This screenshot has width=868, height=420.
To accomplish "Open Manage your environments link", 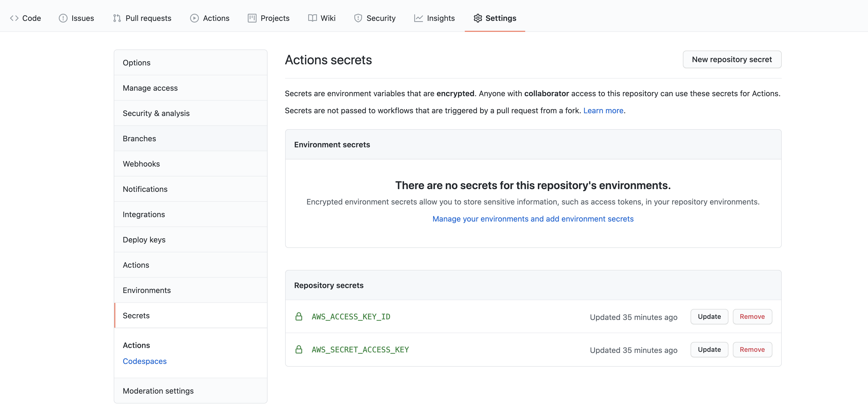I will tap(533, 219).
